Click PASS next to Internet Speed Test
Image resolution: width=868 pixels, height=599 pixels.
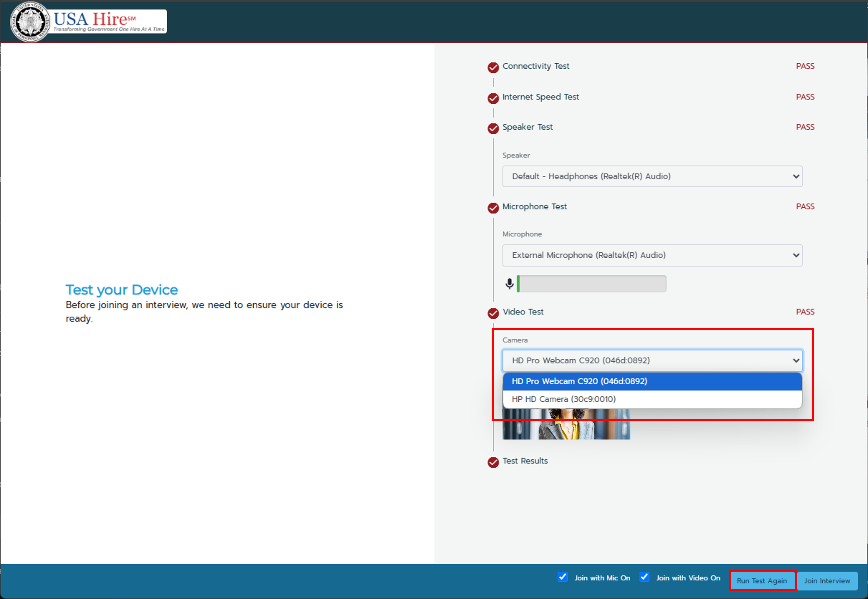point(805,97)
